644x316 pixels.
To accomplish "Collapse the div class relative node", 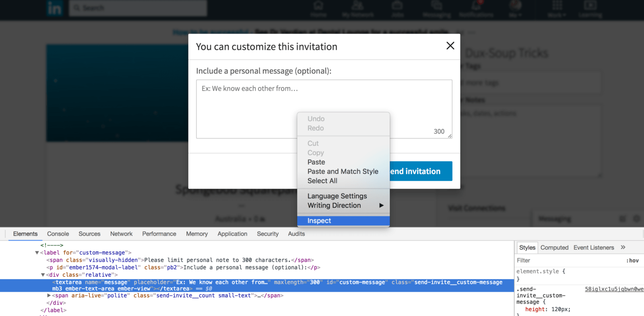I will pos(43,275).
